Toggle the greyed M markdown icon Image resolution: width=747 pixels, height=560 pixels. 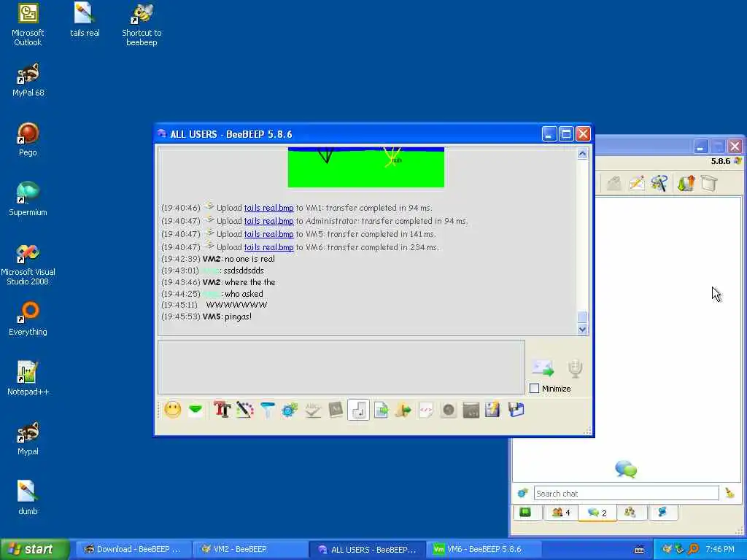[336, 410]
